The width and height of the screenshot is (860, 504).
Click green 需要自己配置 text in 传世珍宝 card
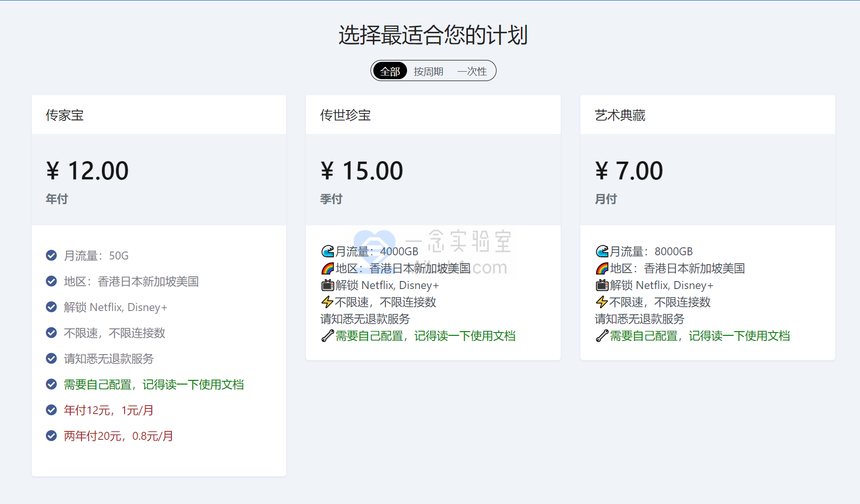pyautogui.click(x=425, y=336)
